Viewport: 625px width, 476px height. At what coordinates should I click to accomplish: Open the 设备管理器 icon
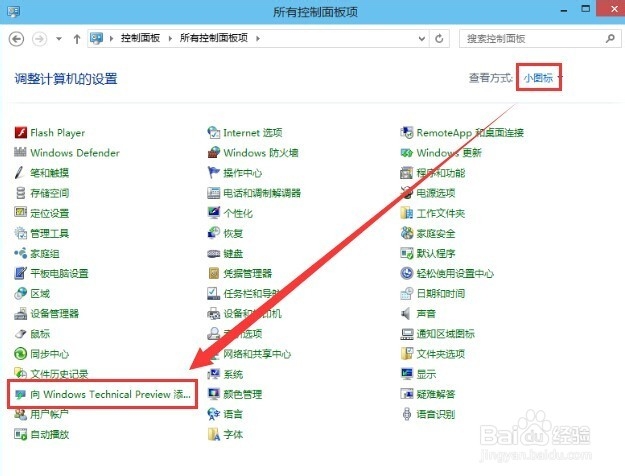[20, 313]
